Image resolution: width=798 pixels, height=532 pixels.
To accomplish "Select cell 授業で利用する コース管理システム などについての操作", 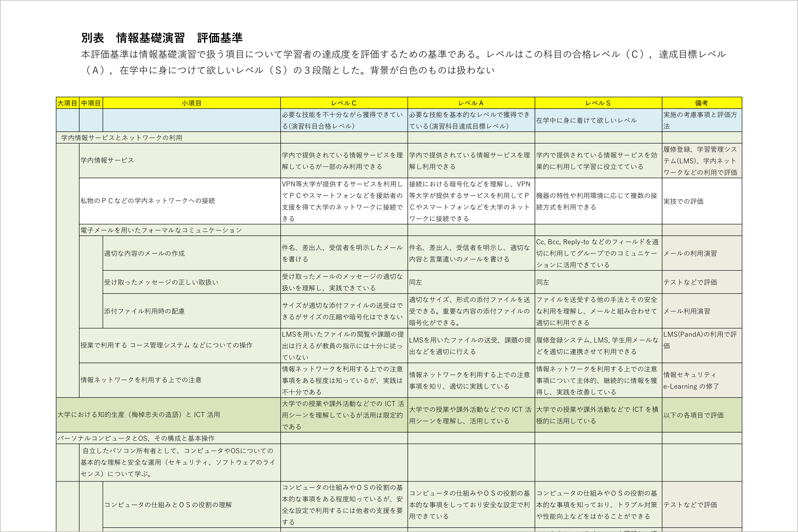I will coord(180,345).
